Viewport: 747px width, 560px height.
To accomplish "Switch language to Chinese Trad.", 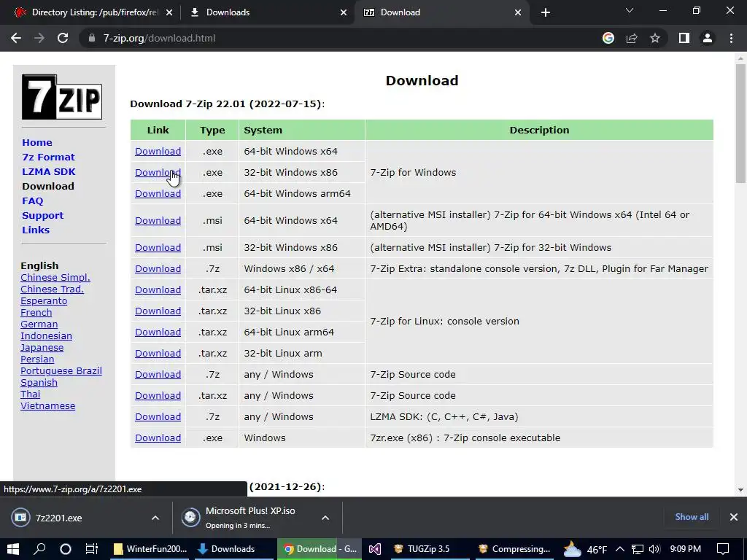I will click(x=52, y=289).
